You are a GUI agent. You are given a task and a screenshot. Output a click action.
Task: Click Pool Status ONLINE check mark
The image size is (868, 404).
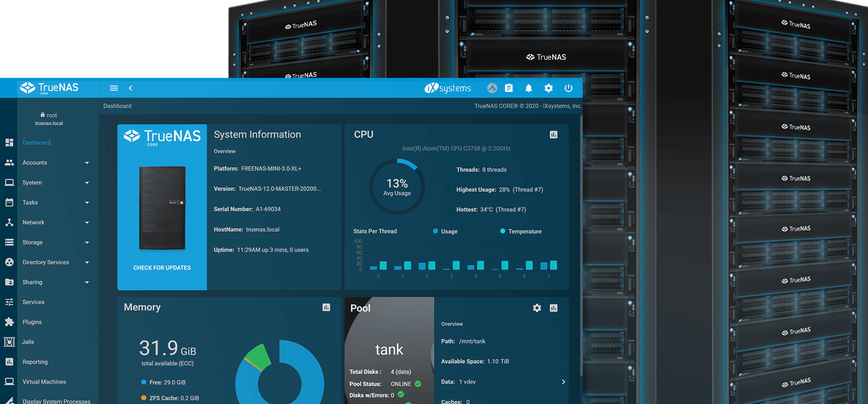(x=418, y=384)
